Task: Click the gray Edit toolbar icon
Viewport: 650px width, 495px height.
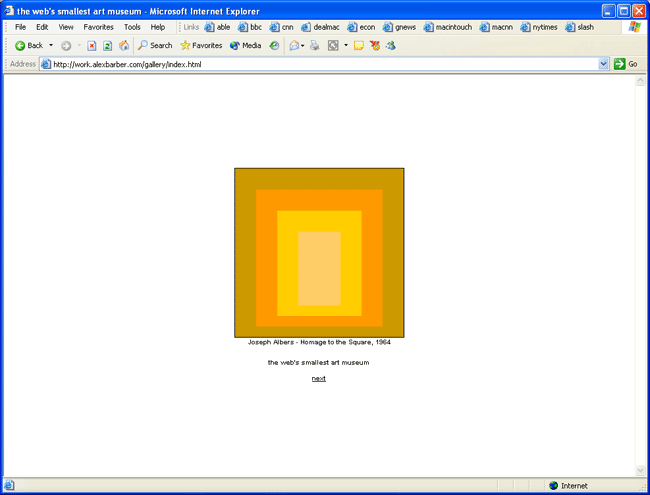Action: [x=333, y=46]
